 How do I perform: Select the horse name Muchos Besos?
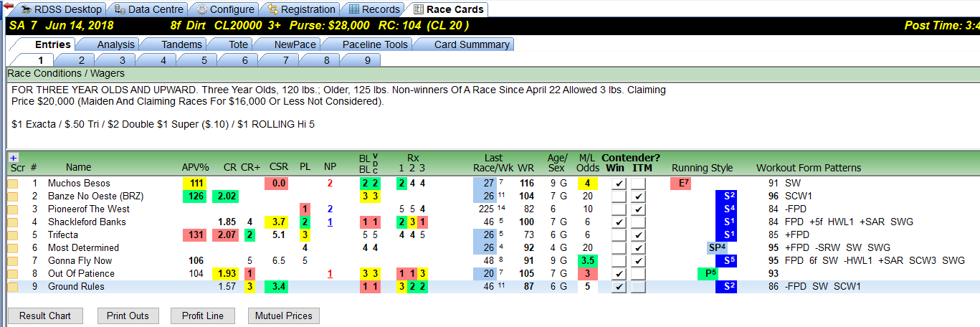(79, 184)
